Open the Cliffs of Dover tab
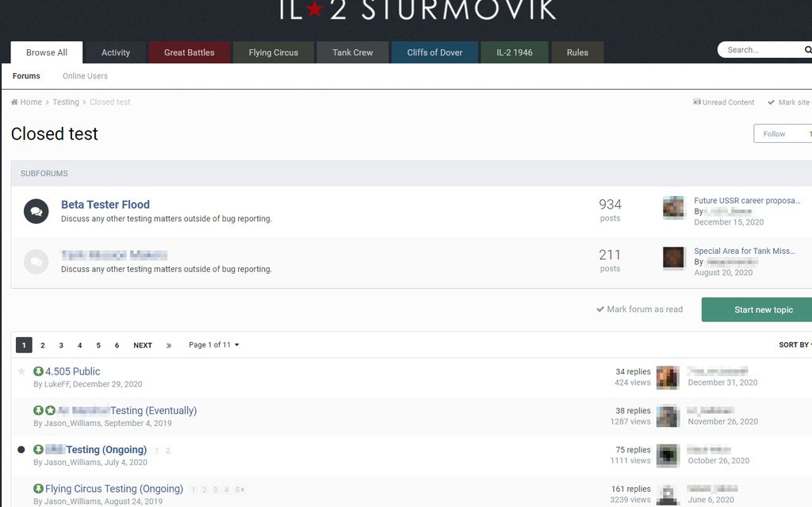 tap(435, 52)
